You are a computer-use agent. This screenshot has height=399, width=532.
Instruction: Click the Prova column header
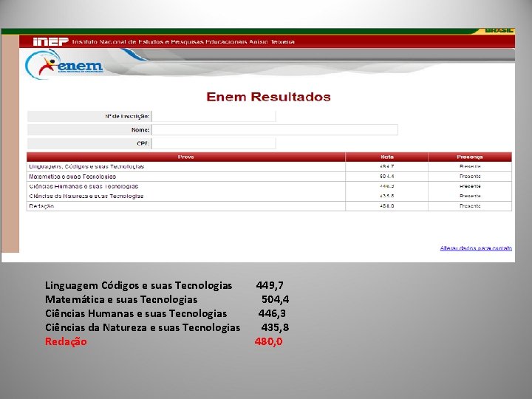pos(186,157)
